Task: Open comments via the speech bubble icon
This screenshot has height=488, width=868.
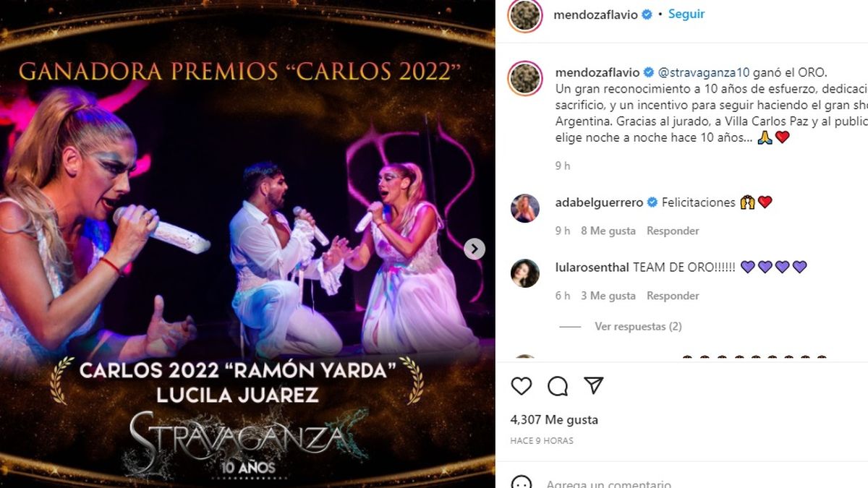Action: [558, 386]
